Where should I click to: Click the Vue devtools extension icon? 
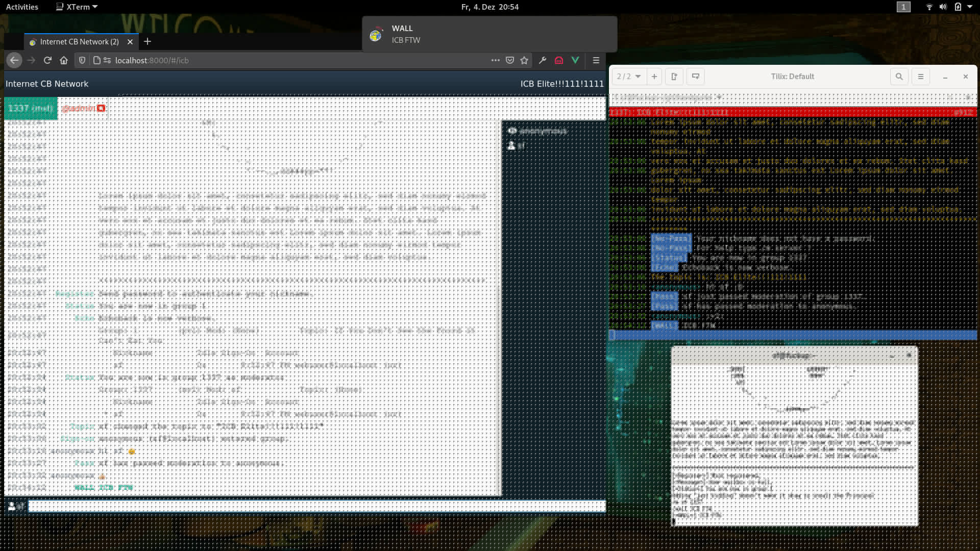coord(575,60)
